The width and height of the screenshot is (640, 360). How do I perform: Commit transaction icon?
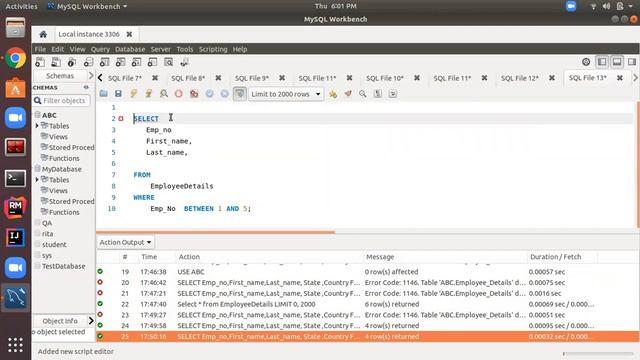pos(209,94)
